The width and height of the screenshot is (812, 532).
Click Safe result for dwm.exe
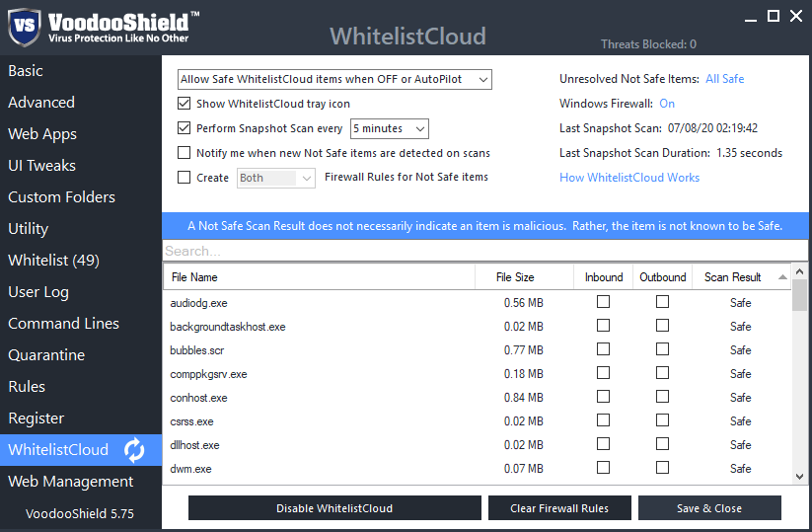741,468
